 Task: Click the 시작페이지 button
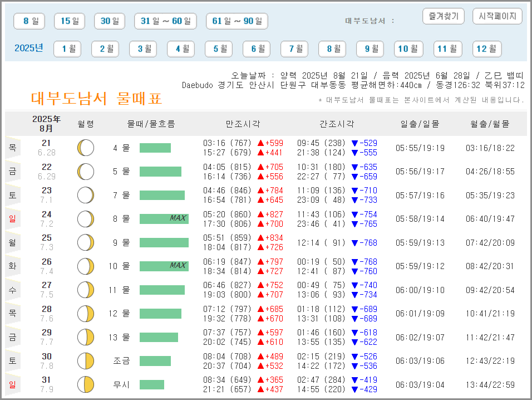(x=496, y=16)
